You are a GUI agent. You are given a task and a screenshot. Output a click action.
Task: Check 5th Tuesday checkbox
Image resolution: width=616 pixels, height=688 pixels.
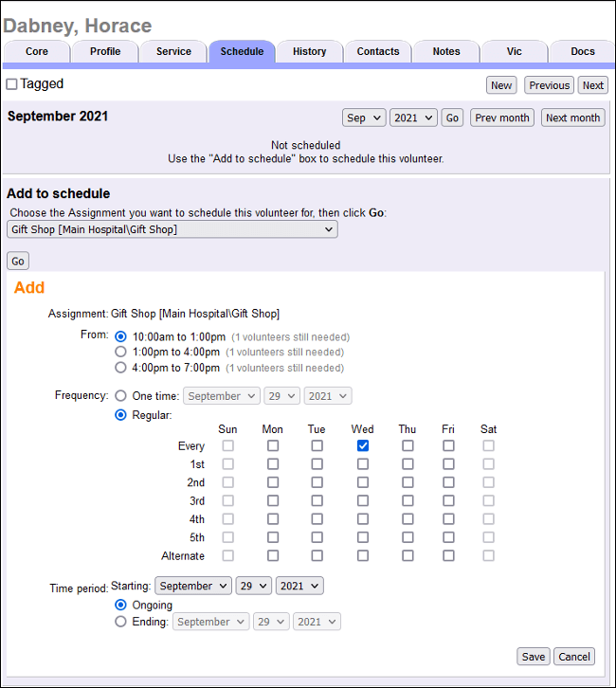click(317, 537)
